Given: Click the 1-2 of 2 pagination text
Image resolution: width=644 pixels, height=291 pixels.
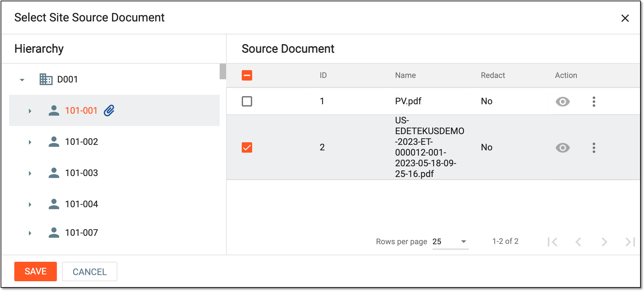Looking at the screenshot, I should click(505, 241).
